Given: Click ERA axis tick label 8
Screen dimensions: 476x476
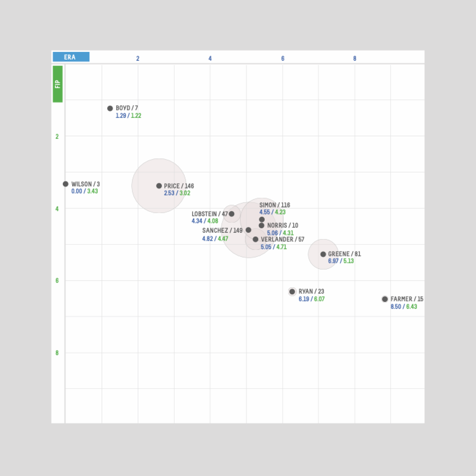Looking at the screenshot, I should click(355, 59).
